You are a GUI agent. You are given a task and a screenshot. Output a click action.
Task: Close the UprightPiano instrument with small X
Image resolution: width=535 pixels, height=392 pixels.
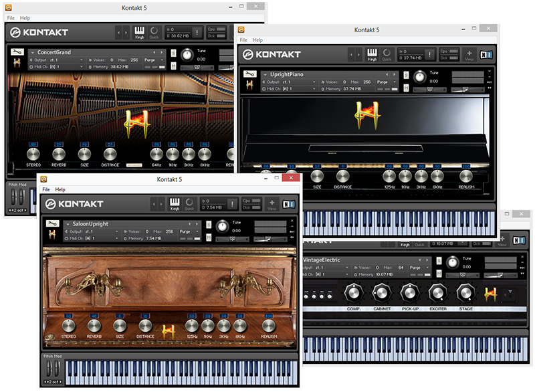[x=490, y=71]
